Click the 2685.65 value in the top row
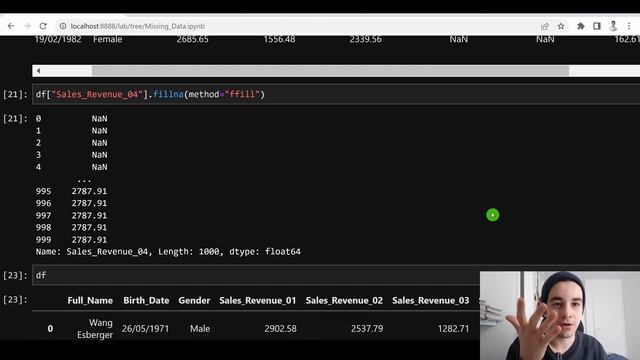Image resolution: width=640 pixels, height=360 pixels. pos(193,39)
